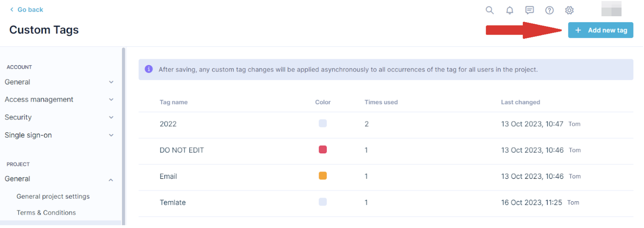Expand the Security section

click(x=111, y=117)
